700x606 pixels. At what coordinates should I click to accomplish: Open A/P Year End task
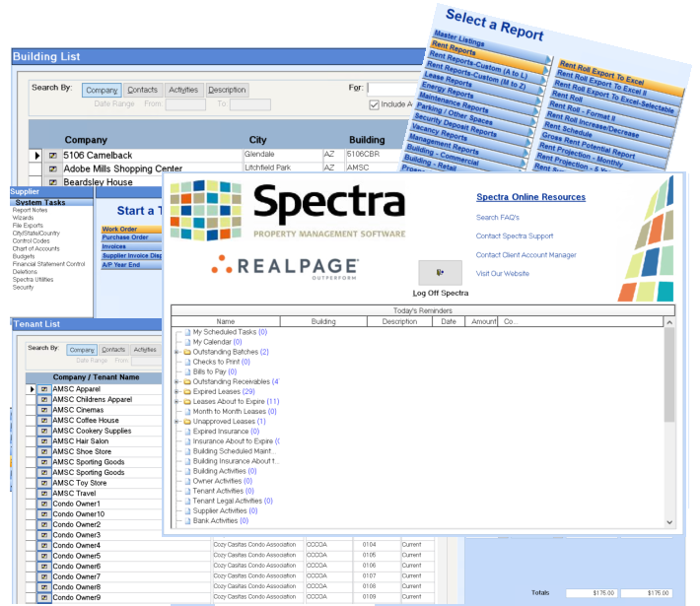click(x=131, y=265)
